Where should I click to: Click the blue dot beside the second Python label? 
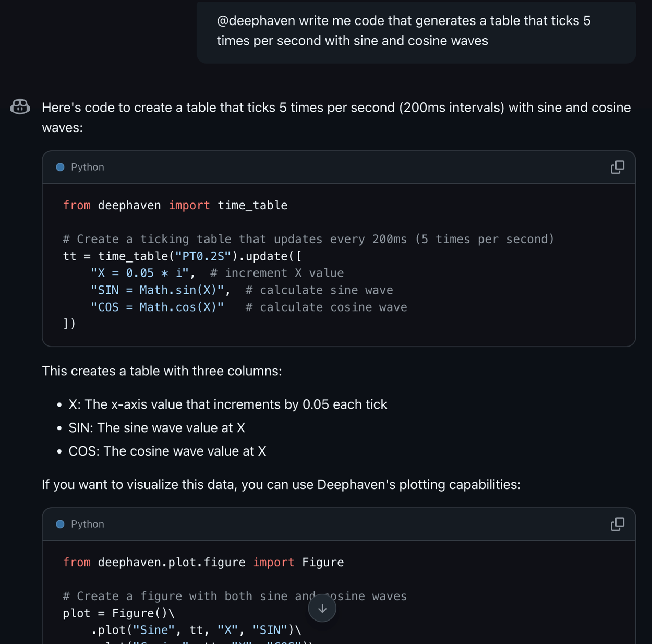click(x=60, y=524)
